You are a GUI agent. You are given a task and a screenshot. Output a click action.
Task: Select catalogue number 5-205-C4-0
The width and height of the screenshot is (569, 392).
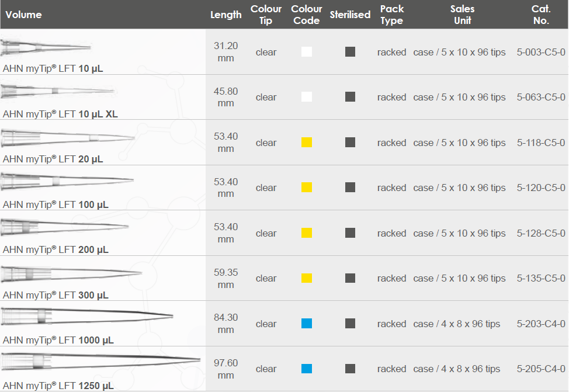[541, 369]
